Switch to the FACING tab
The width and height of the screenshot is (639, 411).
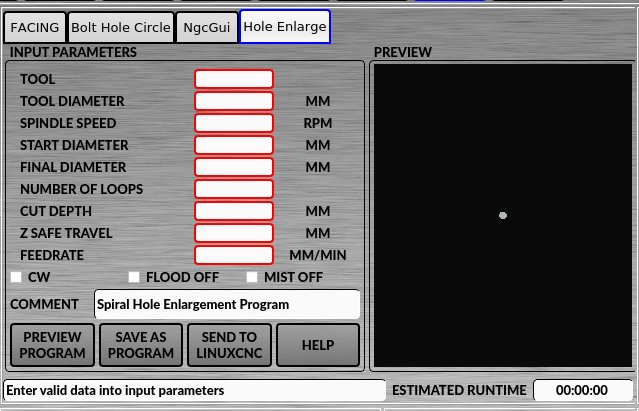tap(35, 27)
